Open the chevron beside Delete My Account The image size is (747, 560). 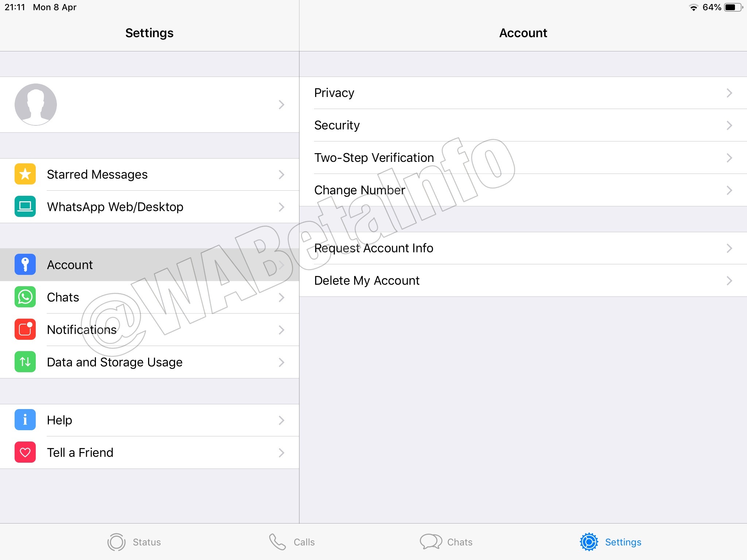(x=729, y=281)
